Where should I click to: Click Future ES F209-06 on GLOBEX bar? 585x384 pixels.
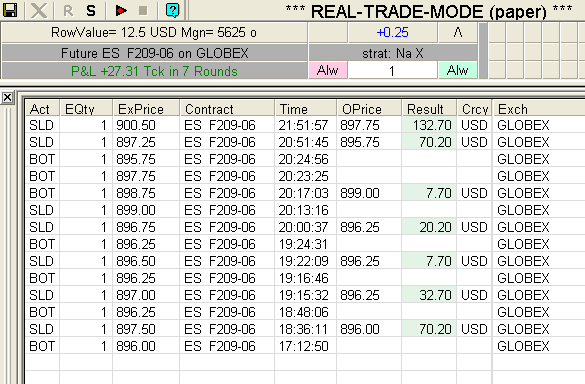coord(154,53)
